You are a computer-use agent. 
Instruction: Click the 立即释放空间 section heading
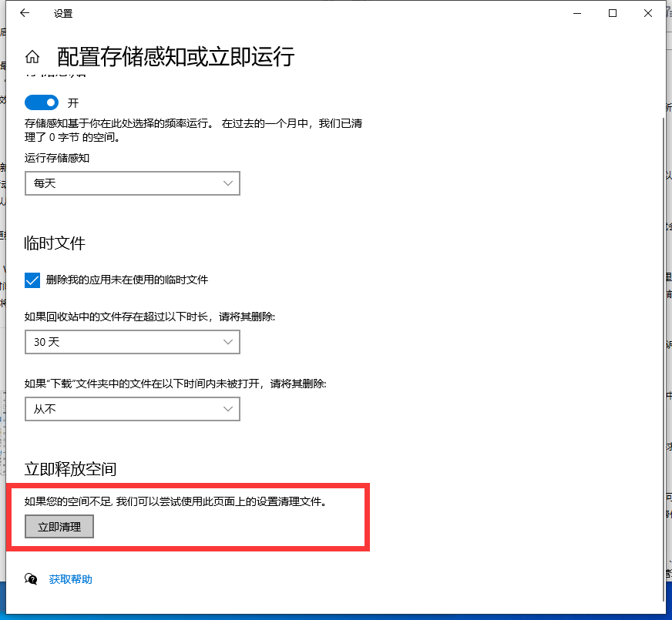coord(70,469)
